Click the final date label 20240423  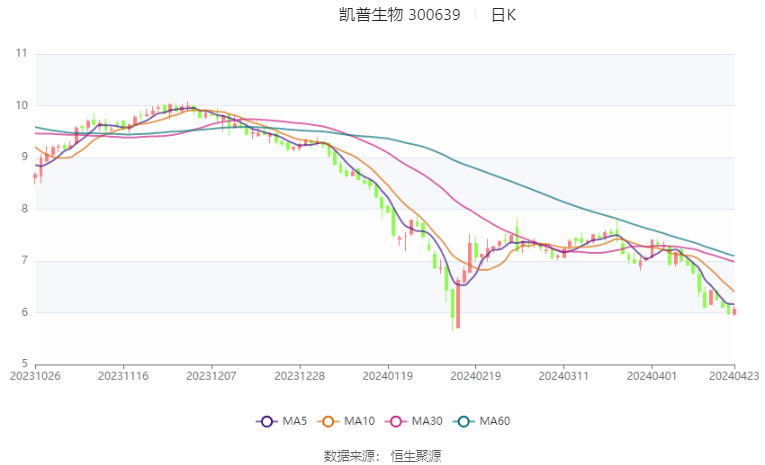pos(734,375)
